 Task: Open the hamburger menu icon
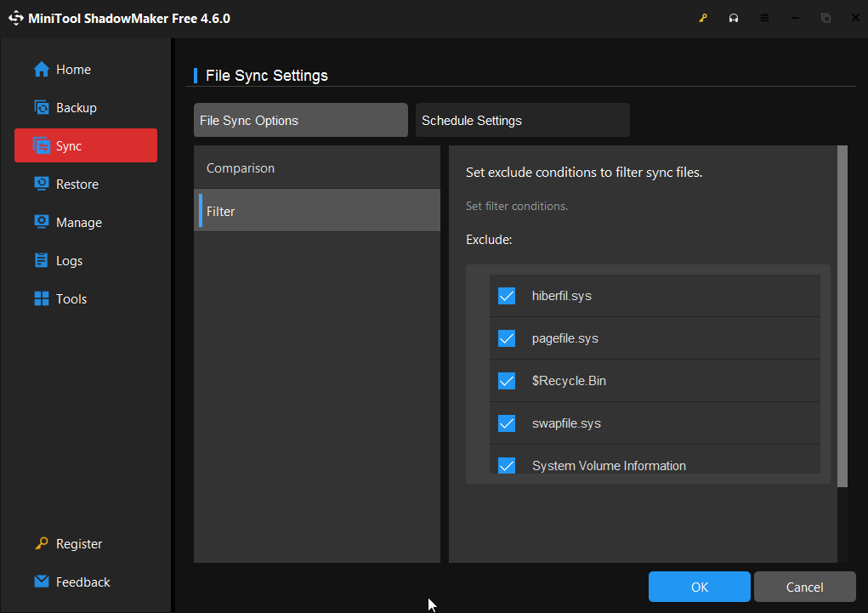[x=764, y=18]
